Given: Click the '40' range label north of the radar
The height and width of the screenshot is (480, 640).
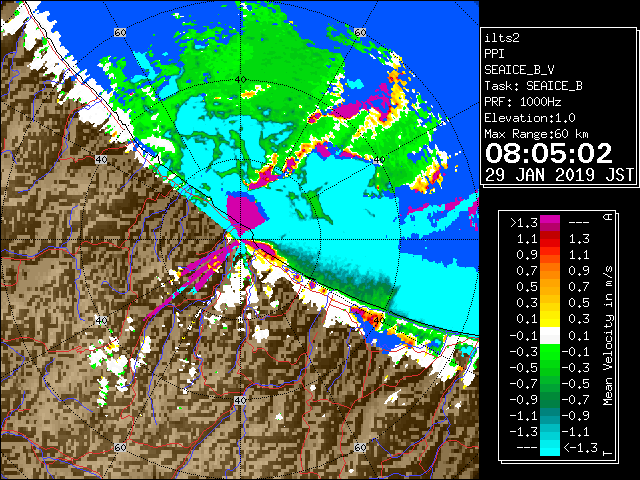Looking at the screenshot, I should [241, 79].
